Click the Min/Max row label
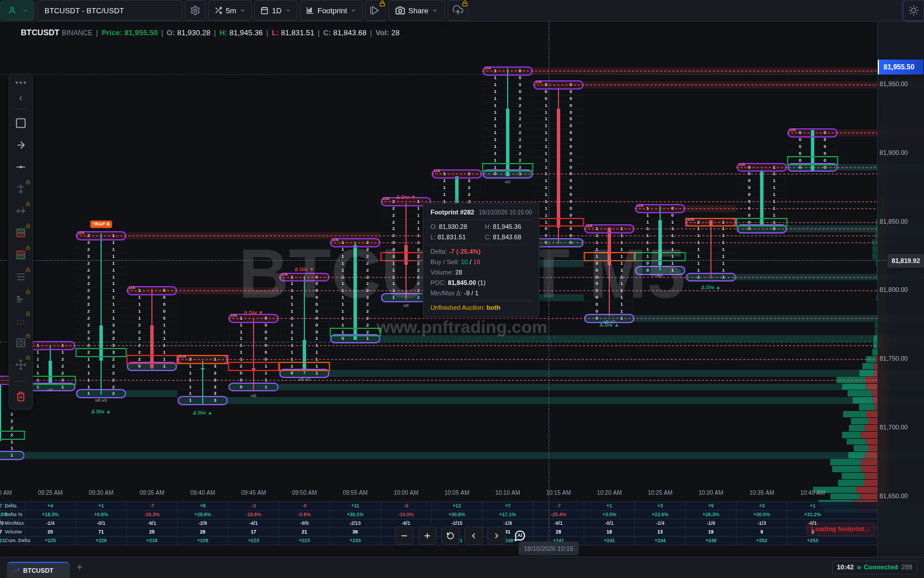 [x=14, y=523]
